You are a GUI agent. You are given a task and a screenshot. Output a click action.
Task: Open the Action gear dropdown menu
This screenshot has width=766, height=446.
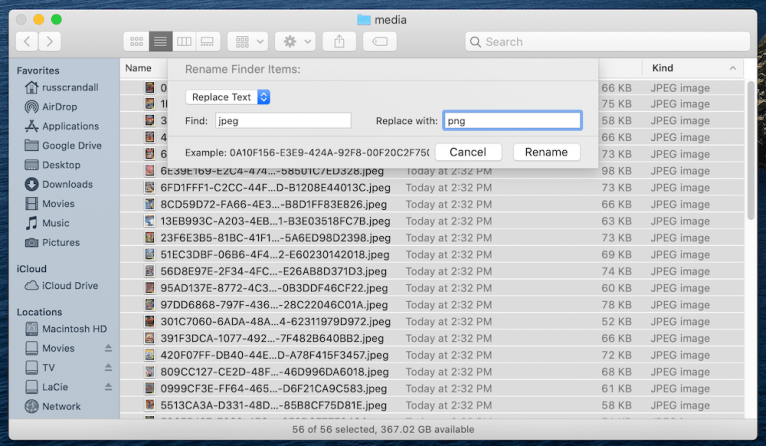pyautogui.click(x=297, y=41)
